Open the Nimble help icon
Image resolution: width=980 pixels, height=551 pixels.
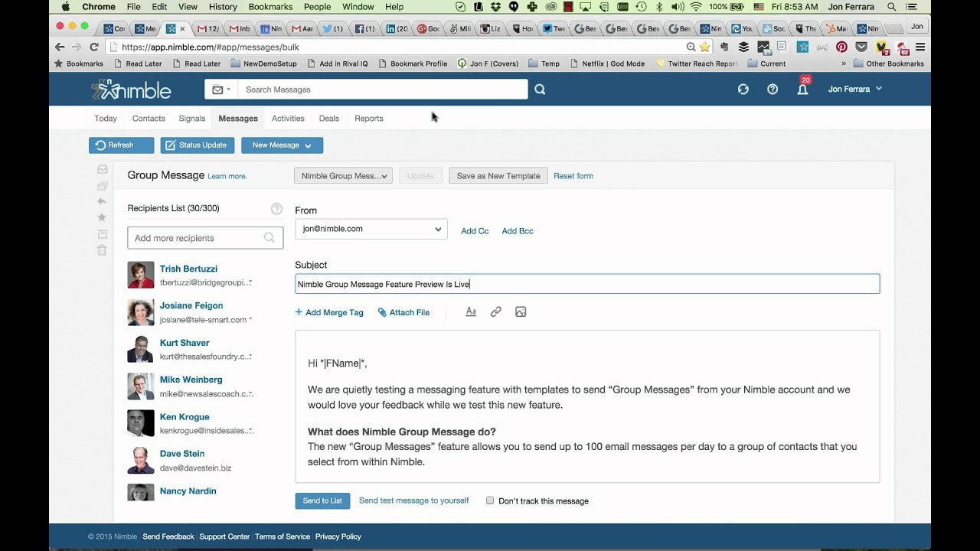772,89
